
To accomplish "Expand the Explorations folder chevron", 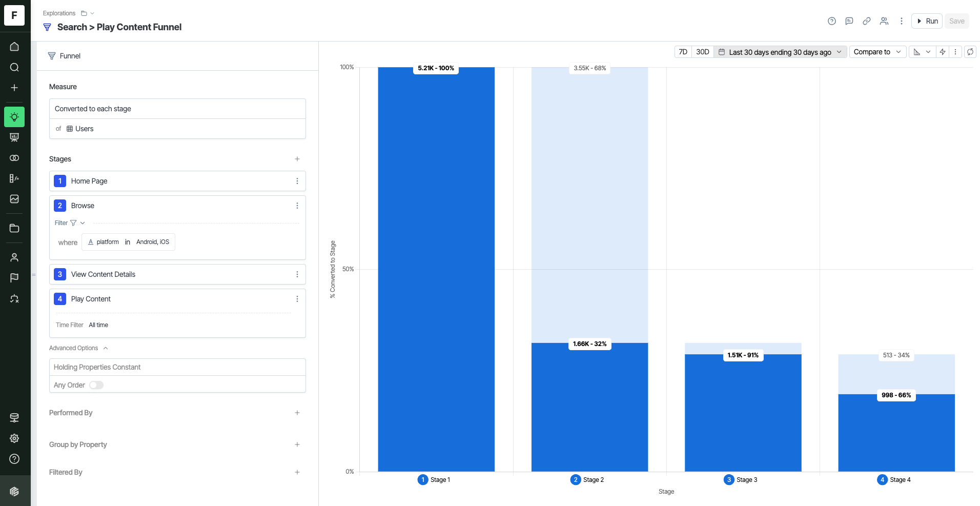I will (92, 13).
